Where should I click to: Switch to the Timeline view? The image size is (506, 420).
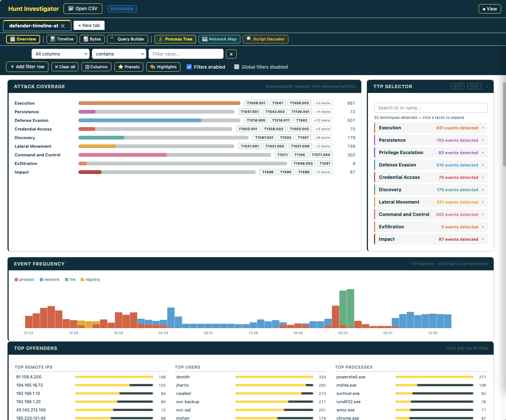tap(62, 39)
